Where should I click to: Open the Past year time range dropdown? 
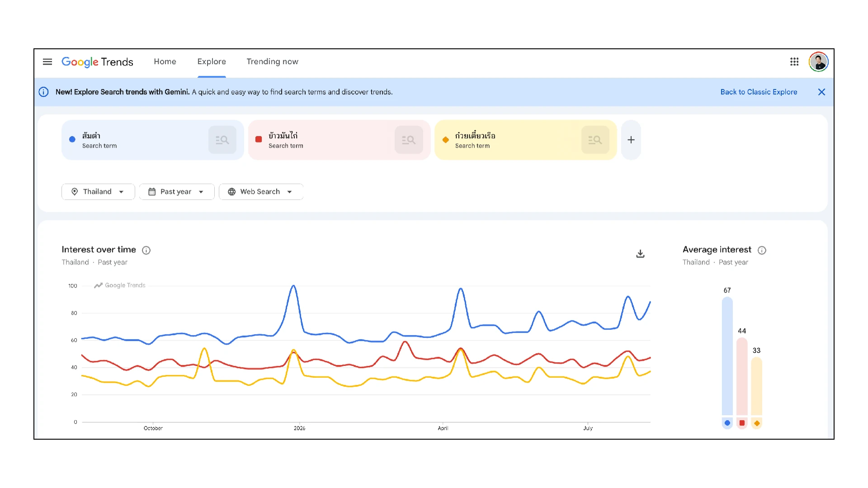pos(176,192)
